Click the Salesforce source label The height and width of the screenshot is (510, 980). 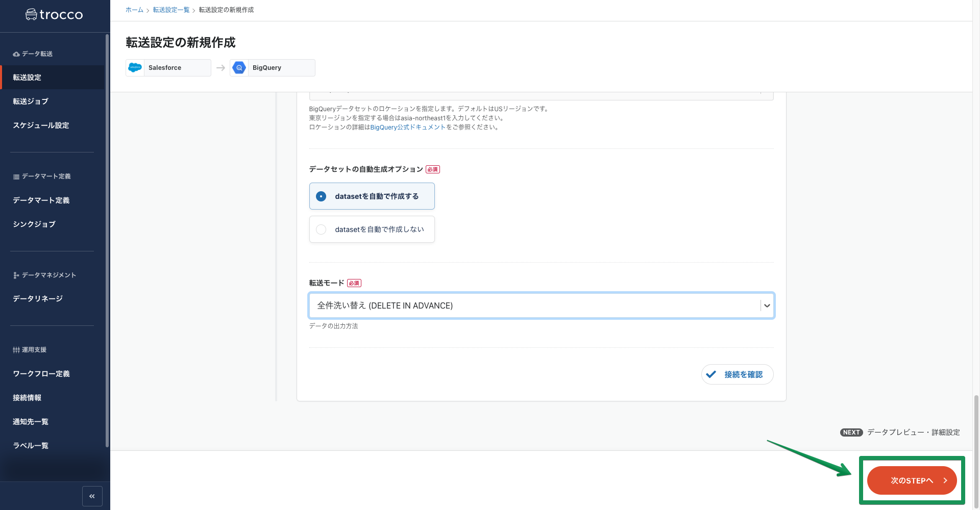click(x=165, y=68)
